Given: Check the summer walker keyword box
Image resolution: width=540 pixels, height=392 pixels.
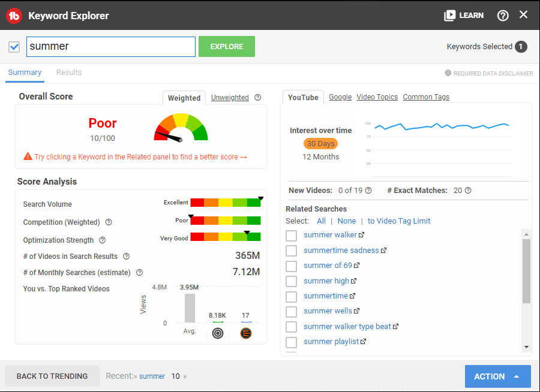Looking at the screenshot, I should click(x=292, y=236).
